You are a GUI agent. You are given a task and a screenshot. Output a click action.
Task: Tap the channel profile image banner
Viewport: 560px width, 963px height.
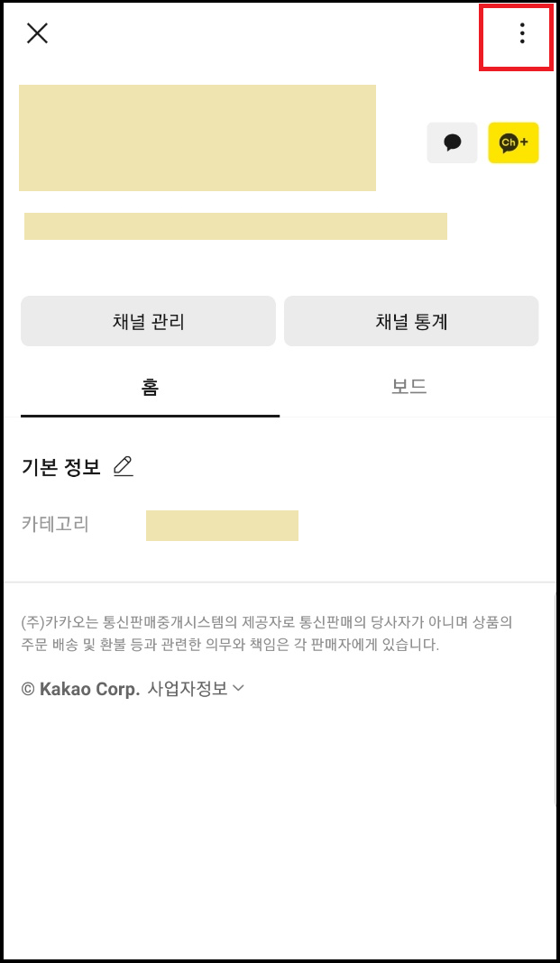[198, 137]
